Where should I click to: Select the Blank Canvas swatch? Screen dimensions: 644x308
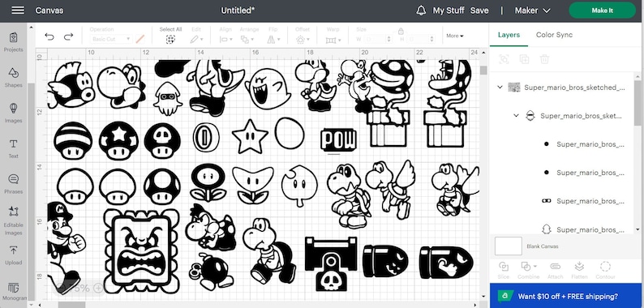508,246
